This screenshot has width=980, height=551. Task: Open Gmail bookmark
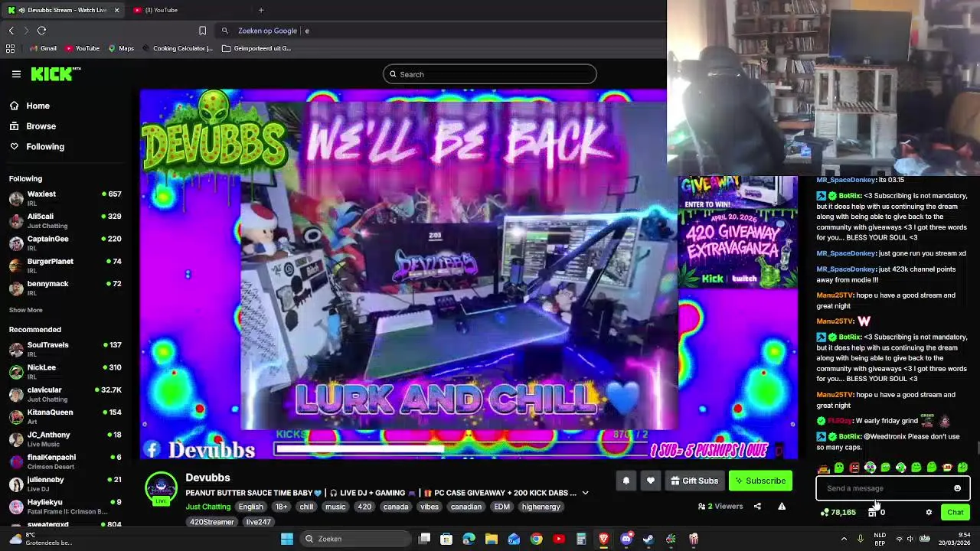(42, 48)
